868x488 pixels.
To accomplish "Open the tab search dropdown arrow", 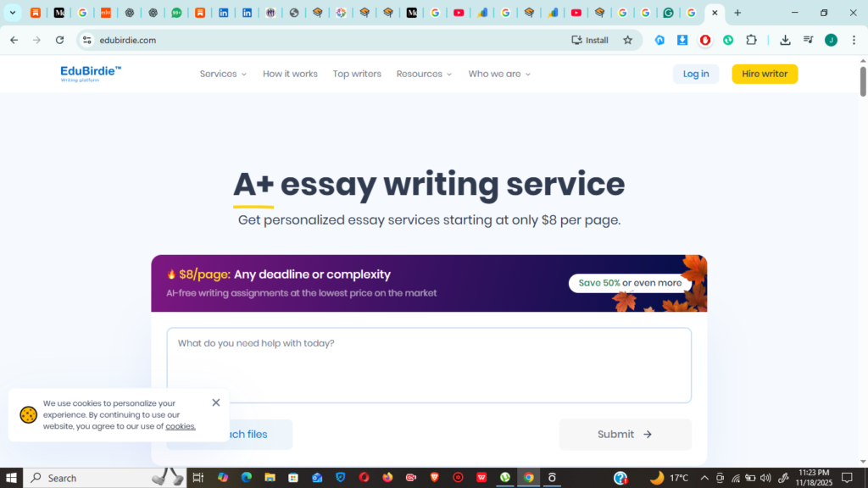I will pyautogui.click(x=13, y=13).
